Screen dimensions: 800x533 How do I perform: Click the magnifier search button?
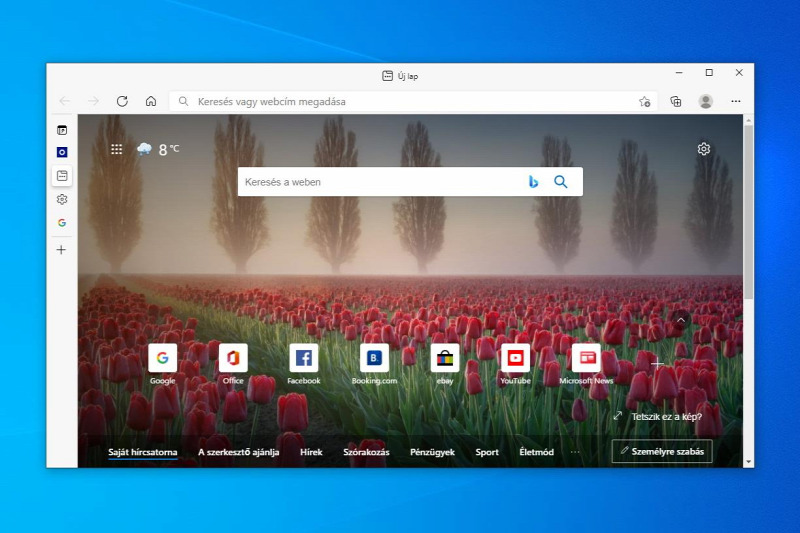click(x=561, y=182)
